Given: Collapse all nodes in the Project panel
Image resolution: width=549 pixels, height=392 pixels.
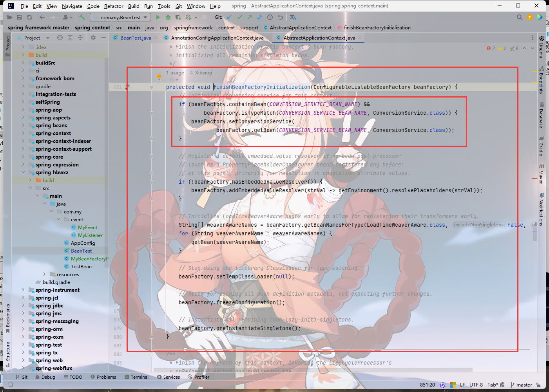Looking at the screenshot, I should 80,38.
